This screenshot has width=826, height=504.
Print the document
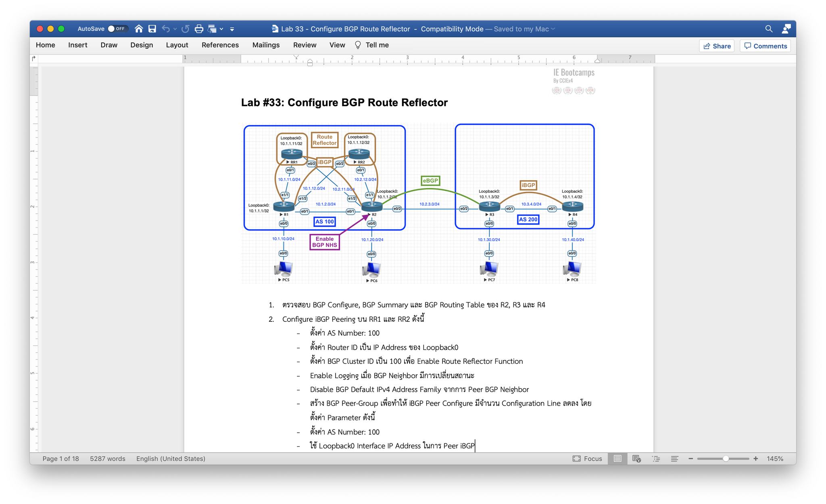click(199, 29)
